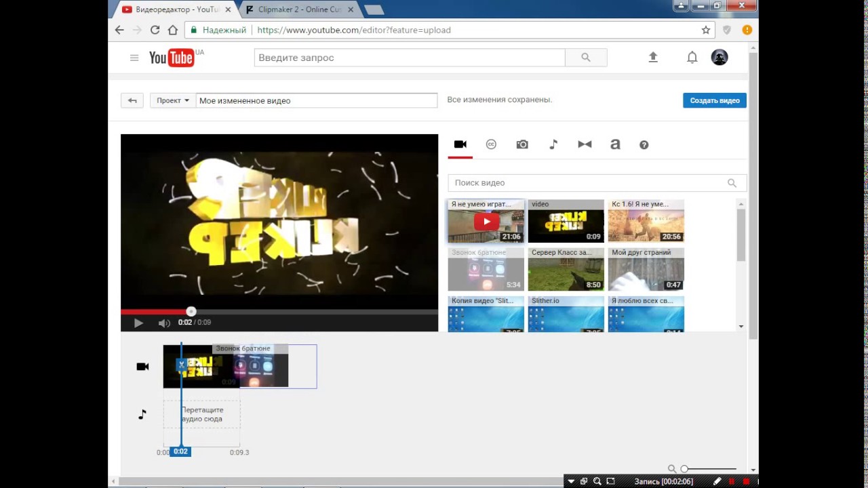The height and width of the screenshot is (488, 868).
Task: Click the recorder overlapping windows icon
Action: point(584,481)
